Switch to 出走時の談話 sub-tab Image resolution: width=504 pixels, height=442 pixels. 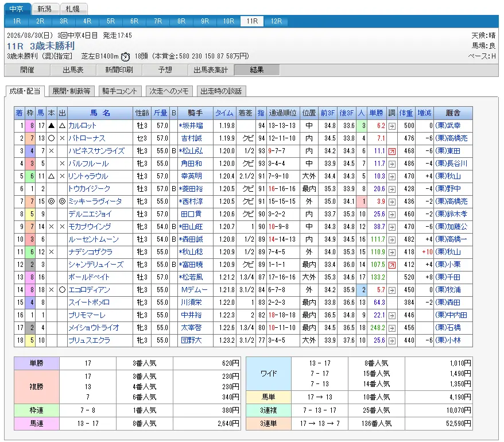[221, 91]
